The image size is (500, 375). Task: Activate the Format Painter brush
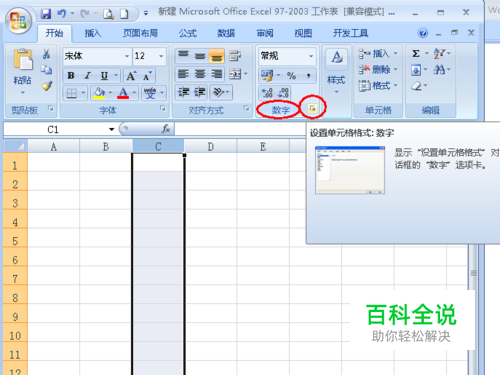click(x=47, y=86)
